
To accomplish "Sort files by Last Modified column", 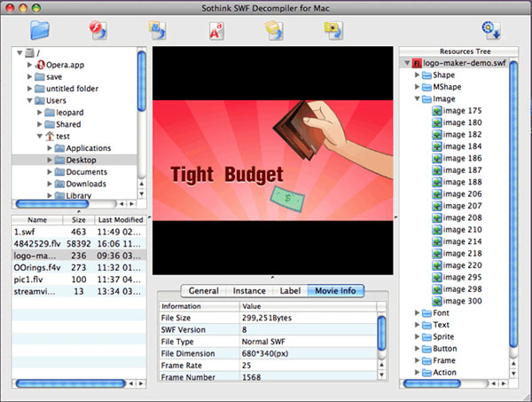I will [121, 220].
